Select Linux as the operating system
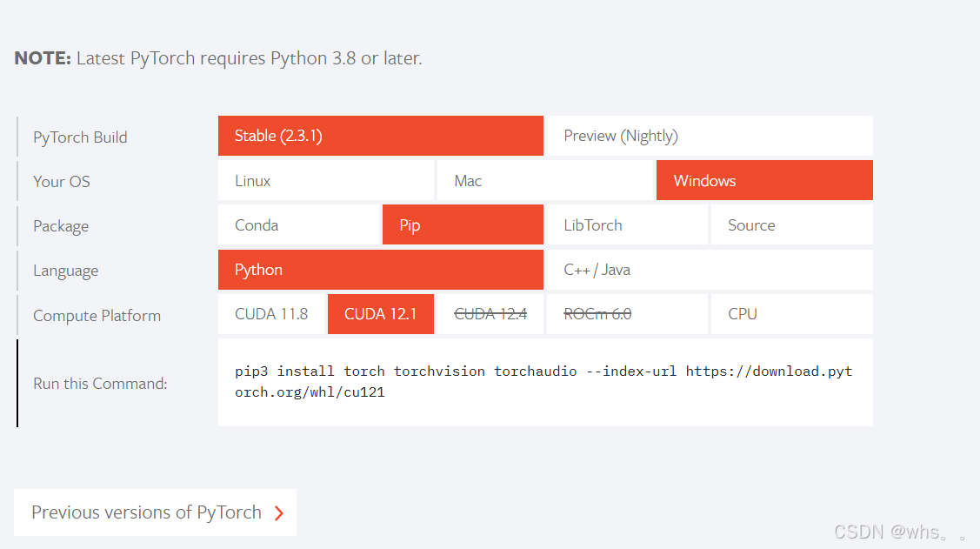 325,180
